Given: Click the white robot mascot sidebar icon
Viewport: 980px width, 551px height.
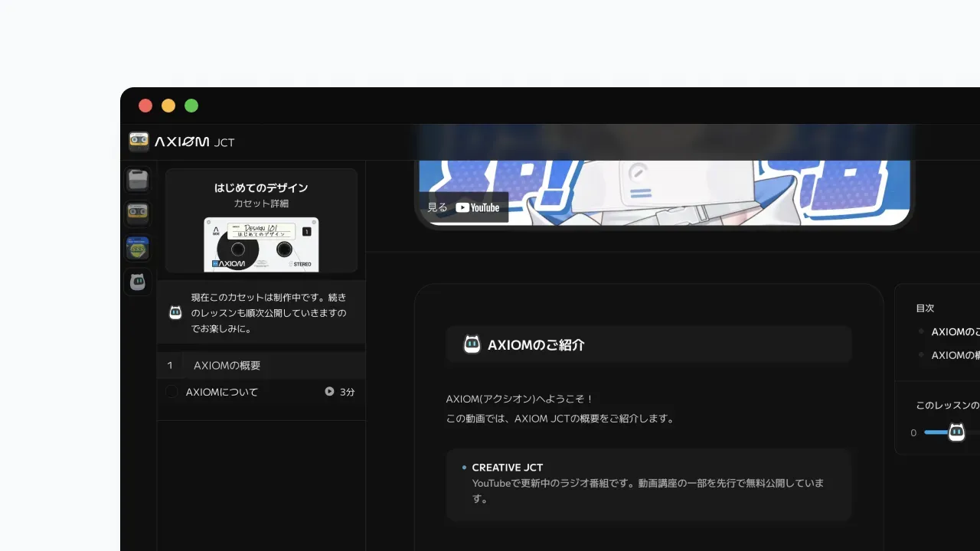Looking at the screenshot, I should (138, 282).
